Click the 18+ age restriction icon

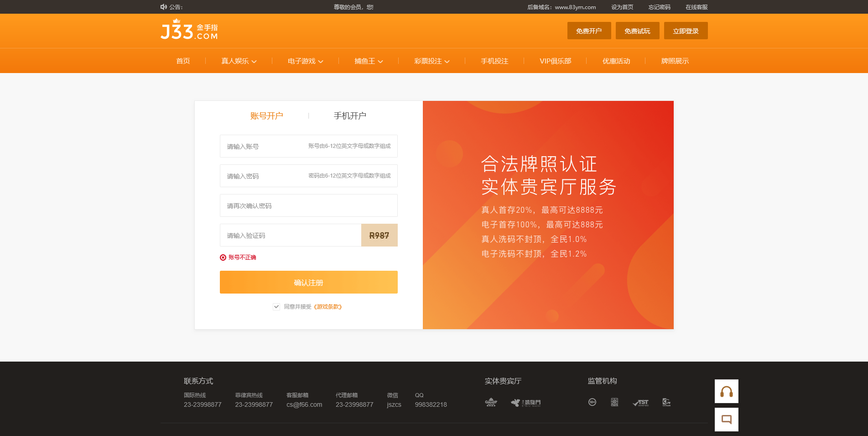tap(592, 402)
